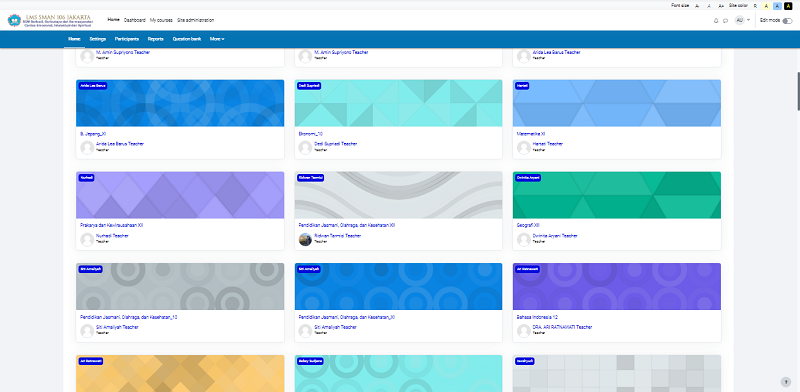Click Ridwan Tarmizi's profile photo
Image resolution: width=800 pixels, height=392 pixels.
[305, 239]
